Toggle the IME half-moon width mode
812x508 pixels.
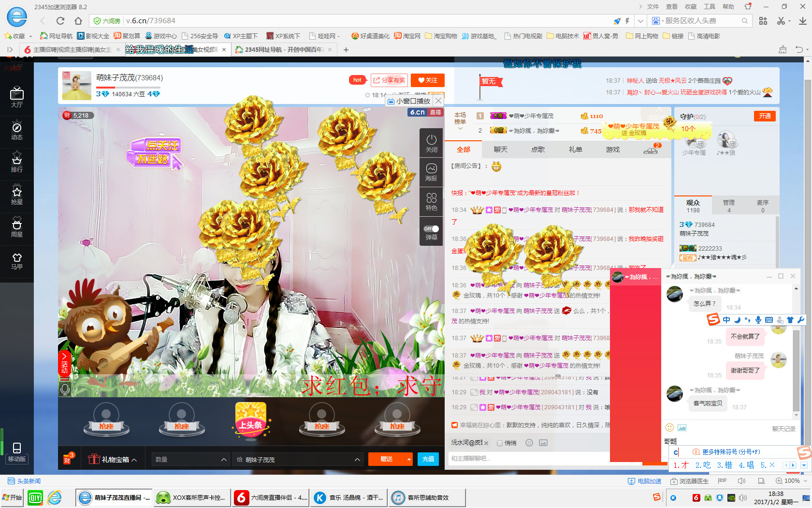[x=737, y=320]
